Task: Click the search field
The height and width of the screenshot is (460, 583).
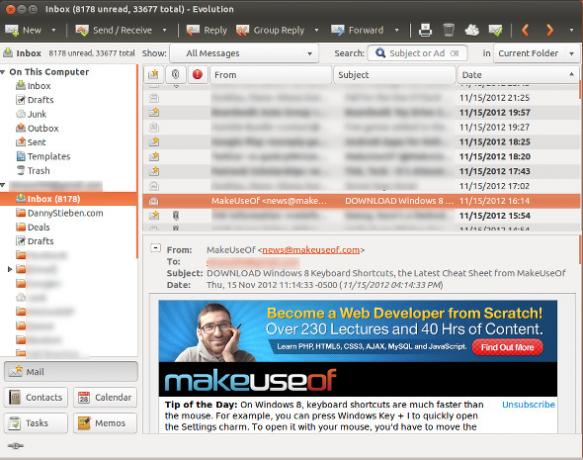Action: point(417,54)
